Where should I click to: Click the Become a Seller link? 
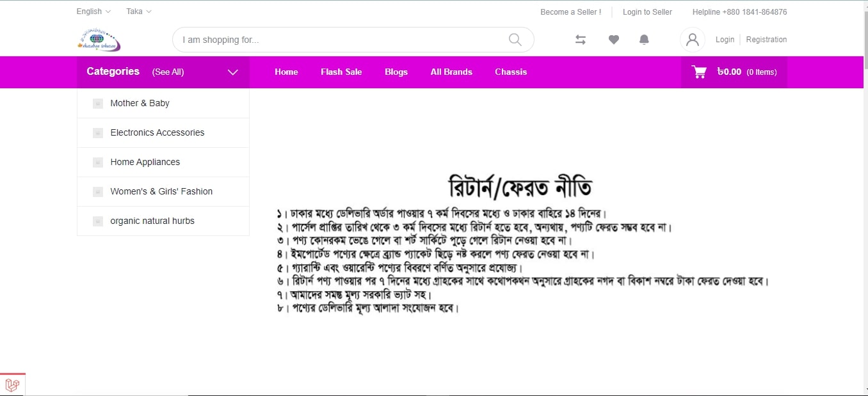(570, 12)
